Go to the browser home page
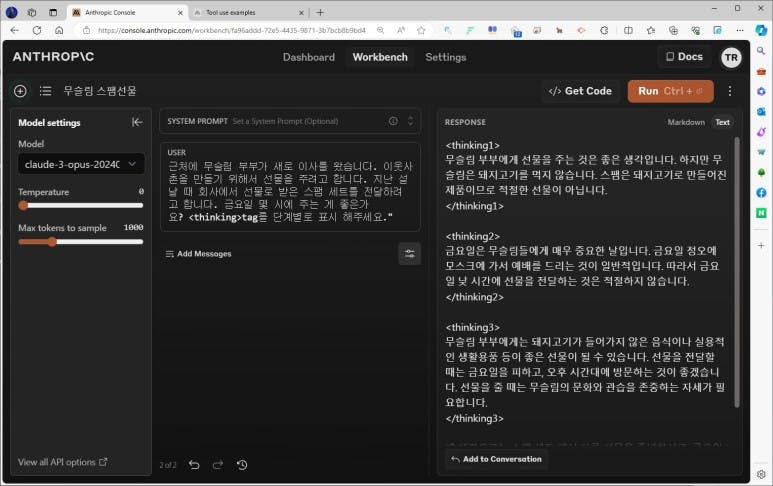 click(x=59, y=31)
